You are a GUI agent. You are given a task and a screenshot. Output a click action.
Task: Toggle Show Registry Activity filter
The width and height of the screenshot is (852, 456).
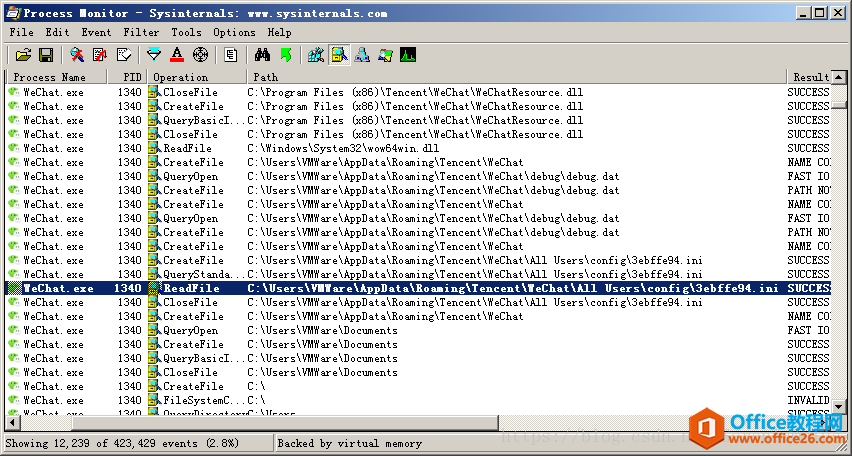(x=317, y=54)
